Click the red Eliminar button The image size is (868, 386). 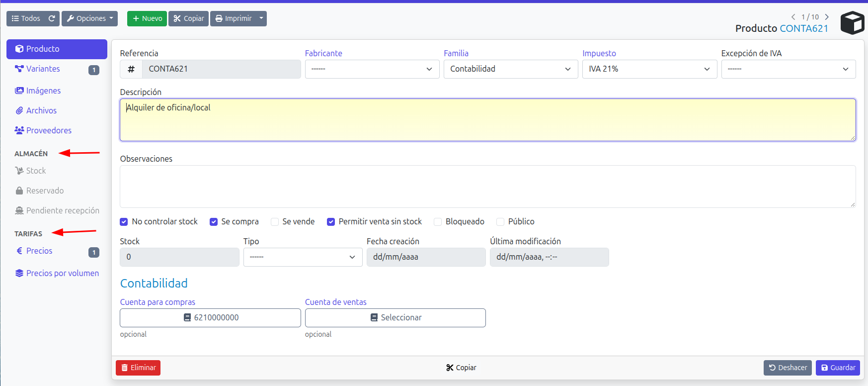coord(138,368)
